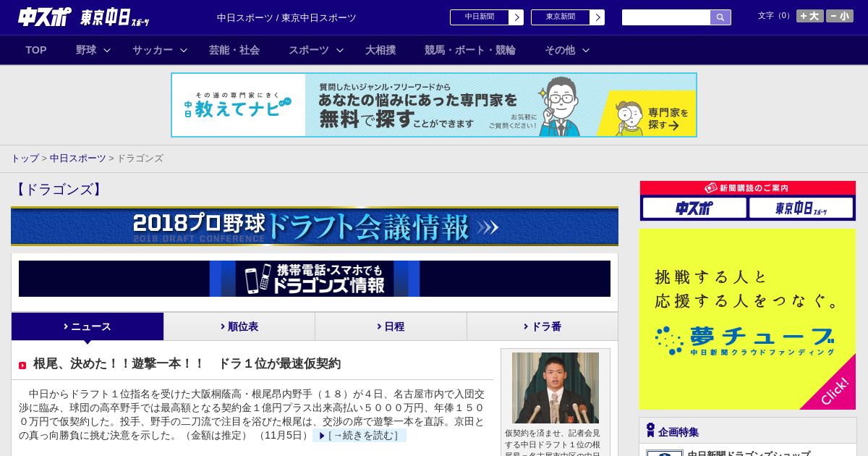This screenshot has width=868, height=456.
Task: Click トップ breadcrumb link
Action: point(25,159)
